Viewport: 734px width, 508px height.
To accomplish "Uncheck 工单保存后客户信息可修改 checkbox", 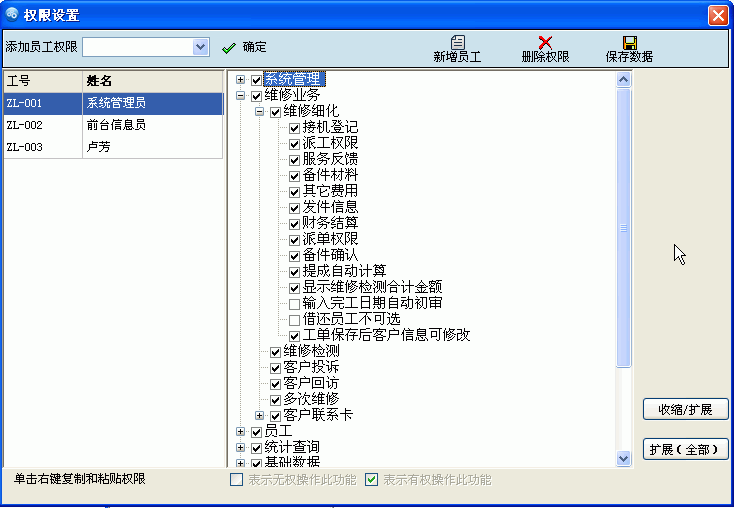I will click(294, 336).
